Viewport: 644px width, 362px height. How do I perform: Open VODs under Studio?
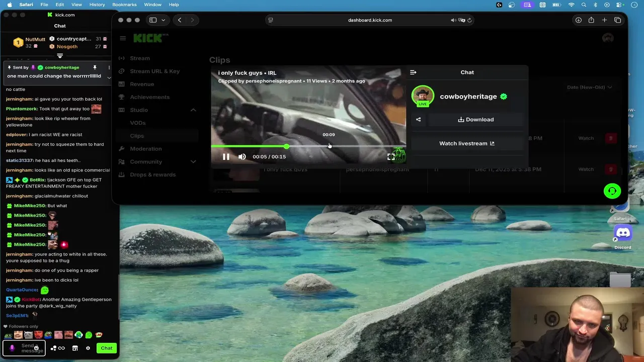coord(138,123)
